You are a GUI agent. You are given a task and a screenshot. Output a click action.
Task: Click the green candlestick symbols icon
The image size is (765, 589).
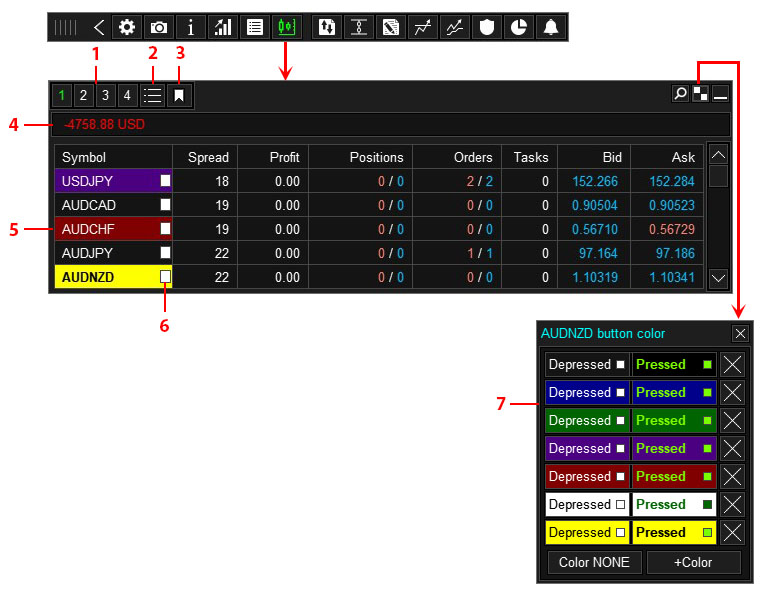click(x=287, y=27)
